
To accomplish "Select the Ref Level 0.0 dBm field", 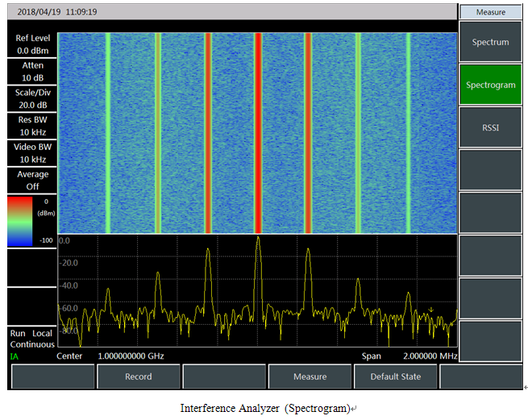I will point(32,44).
